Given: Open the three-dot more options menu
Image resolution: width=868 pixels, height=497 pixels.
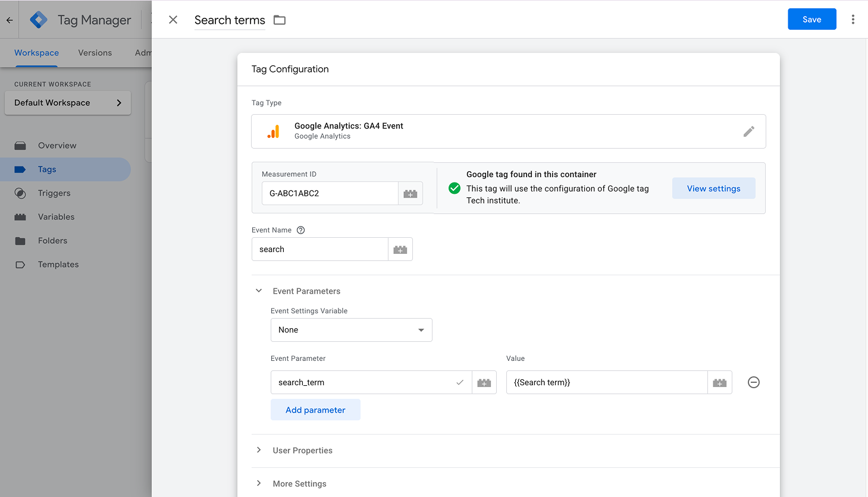Looking at the screenshot, I should 853,20.
